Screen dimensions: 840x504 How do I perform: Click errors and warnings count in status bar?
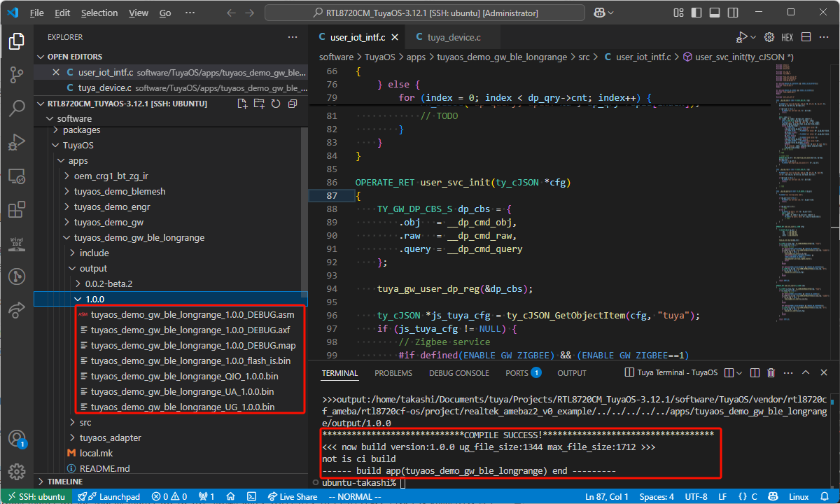168,497
